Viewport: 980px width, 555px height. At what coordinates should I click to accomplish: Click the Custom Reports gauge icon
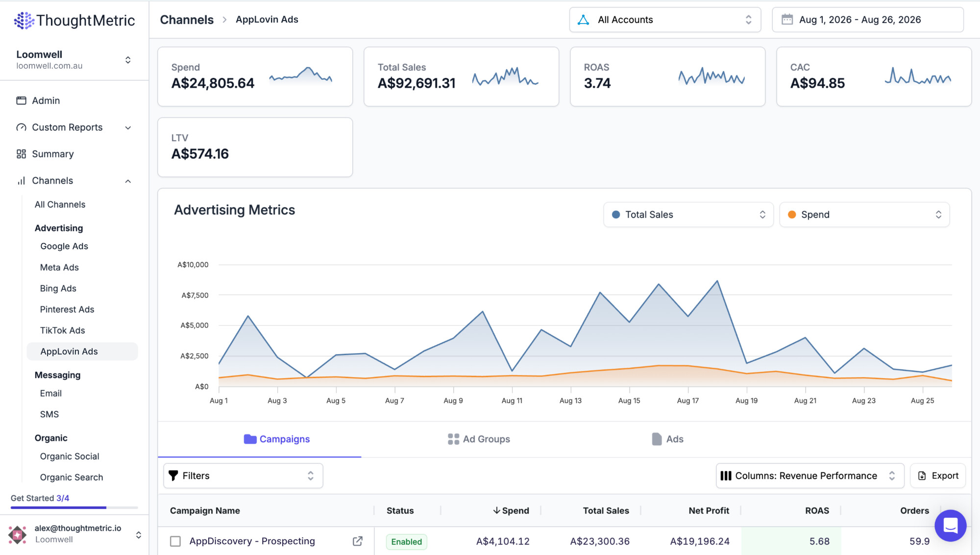[21, 127]
